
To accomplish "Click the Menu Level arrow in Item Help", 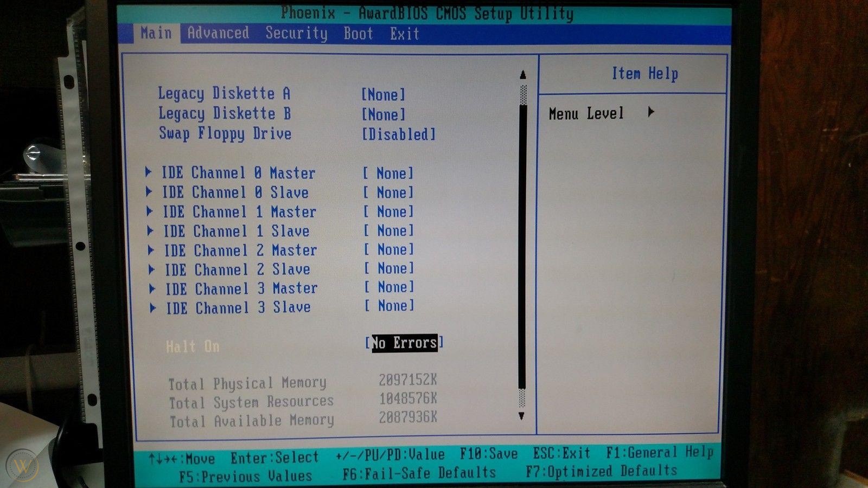I will (650, 112).
